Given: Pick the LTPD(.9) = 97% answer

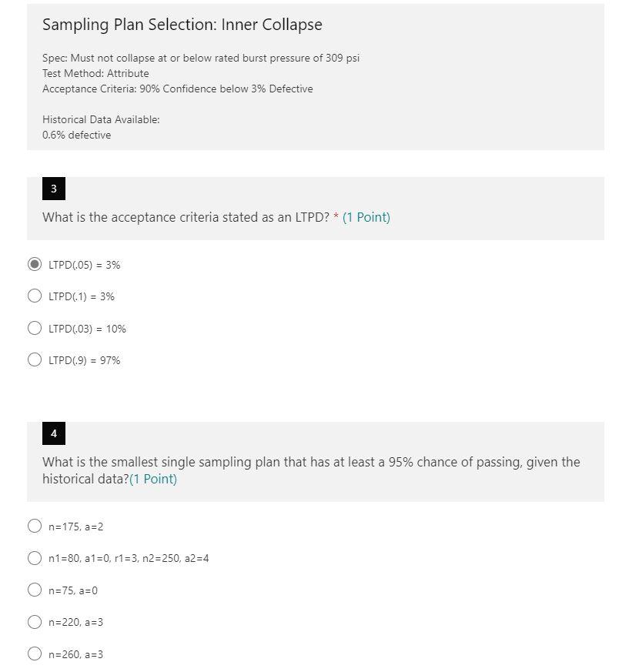Looking at the screenshot, I should (x=35, y=358).
